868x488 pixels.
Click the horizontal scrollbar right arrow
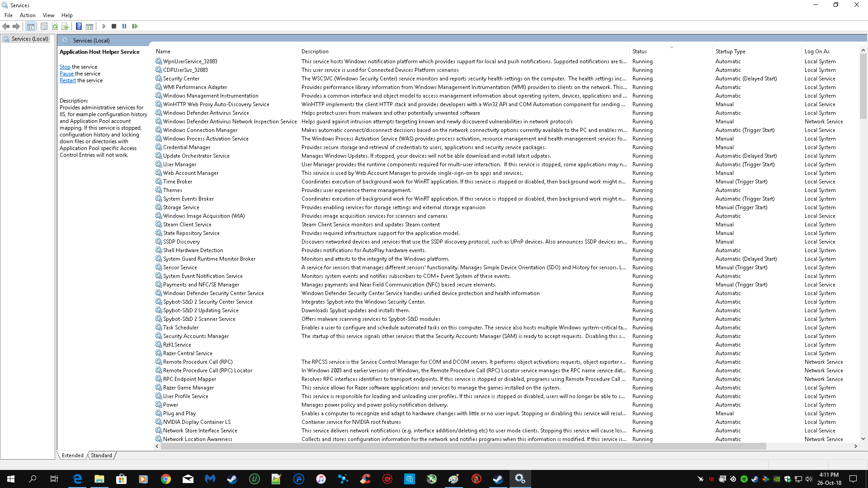[855, 446]
